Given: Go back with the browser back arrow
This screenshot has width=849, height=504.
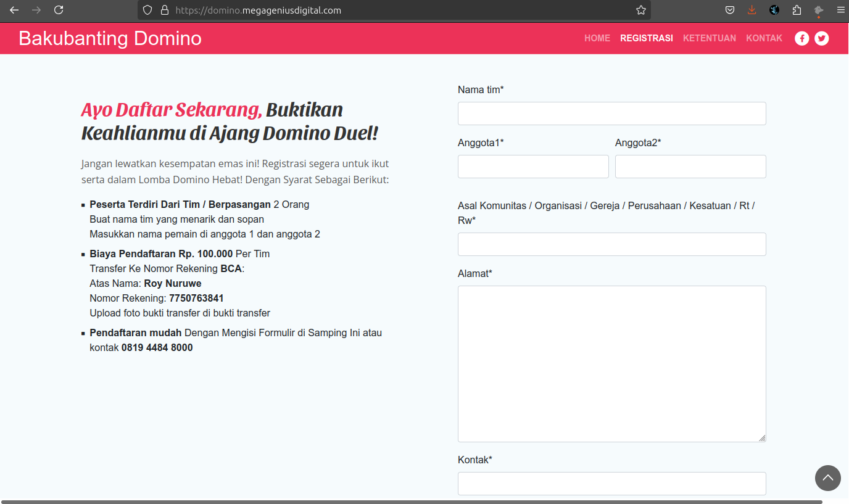Looking at the screenshot, I should point(14,10).
